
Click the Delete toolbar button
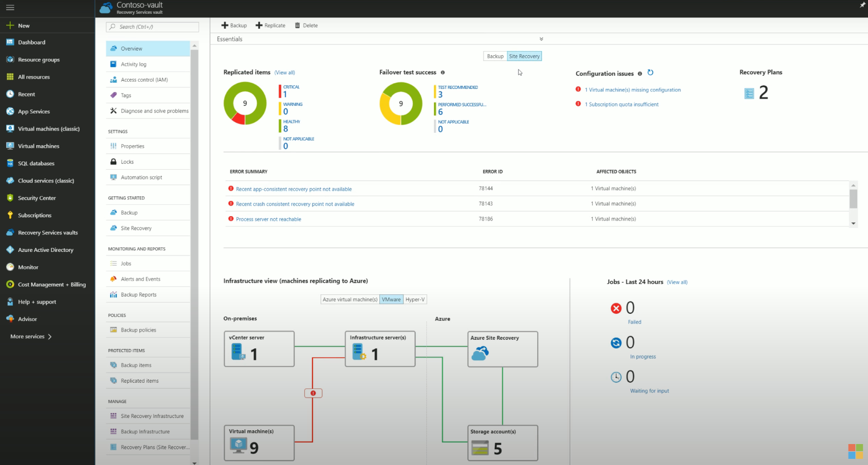pos(306,26)
